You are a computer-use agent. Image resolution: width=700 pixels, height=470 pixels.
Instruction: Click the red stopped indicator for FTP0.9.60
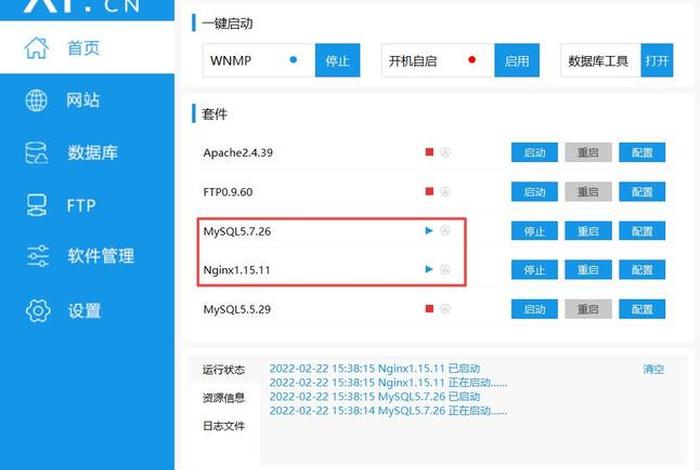point(429,191)
